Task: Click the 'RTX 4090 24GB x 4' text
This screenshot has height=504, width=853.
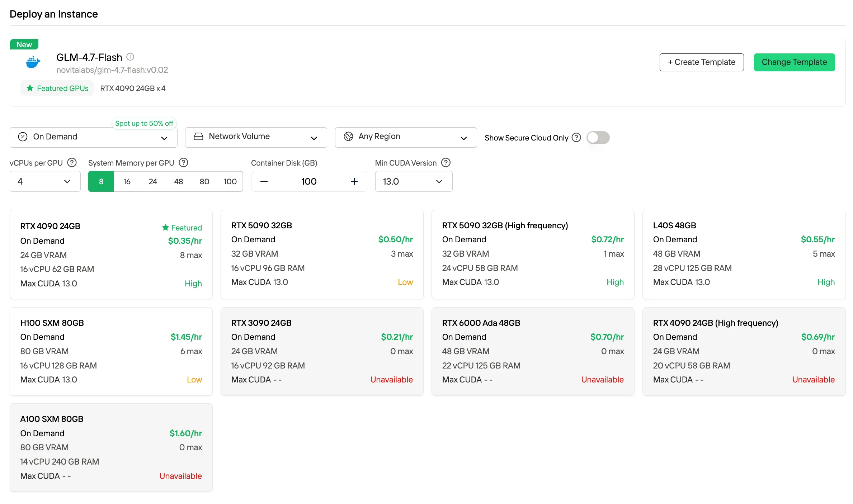Action: [x=133, y=88]
